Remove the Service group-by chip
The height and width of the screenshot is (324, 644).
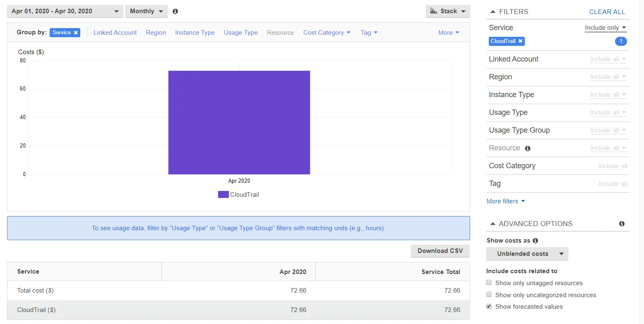76,33
